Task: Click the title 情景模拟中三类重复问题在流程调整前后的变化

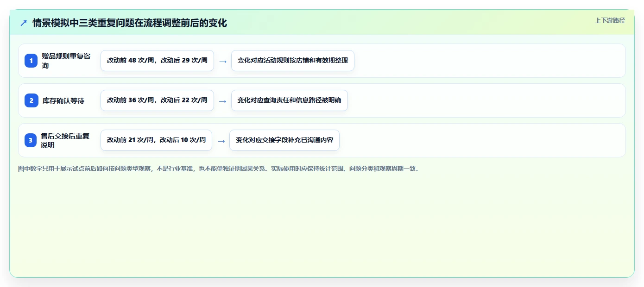Action: click(x=130, y=23)
